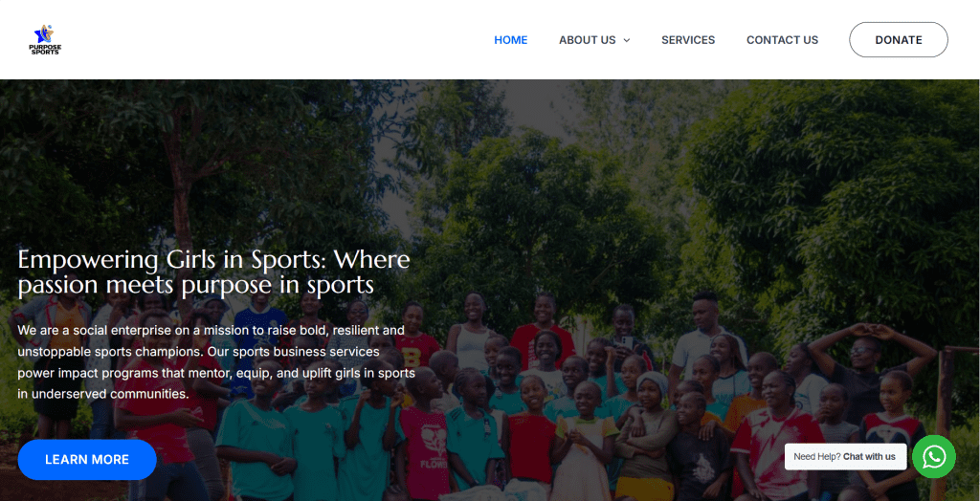
Task: Click 'passion meets purpose in sports' line
Action: coord(195,286)
